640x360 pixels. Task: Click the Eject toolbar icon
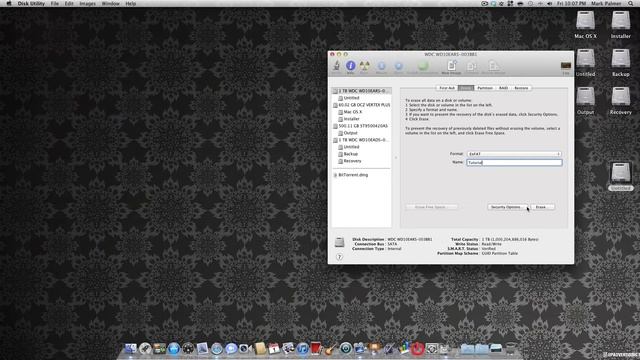point(399,66)
